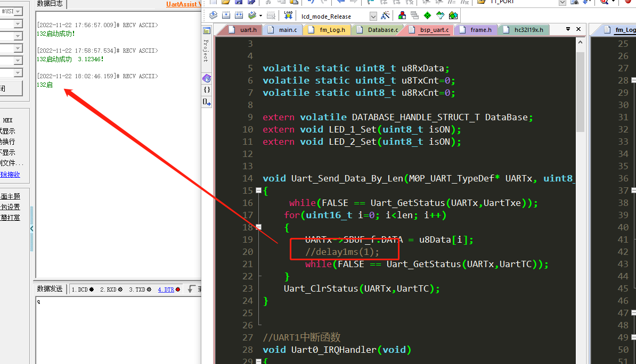
Task: Open Options for Target magic wand
Action: 385,16
